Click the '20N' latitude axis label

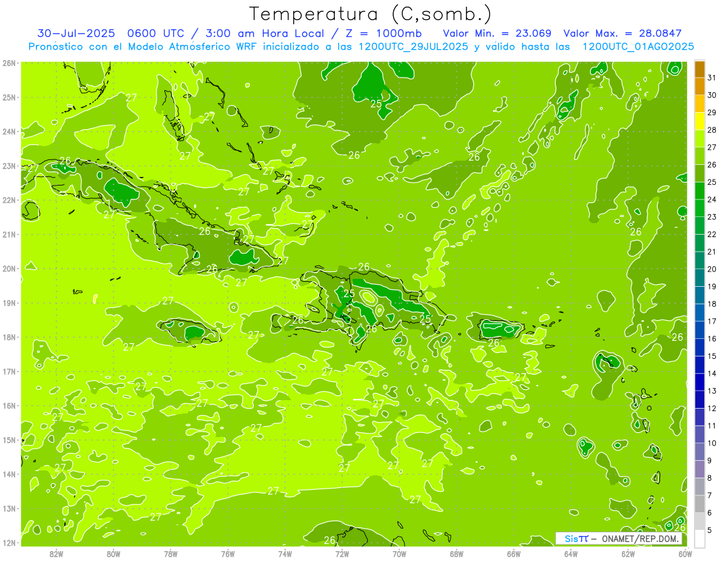pos(9,269)
